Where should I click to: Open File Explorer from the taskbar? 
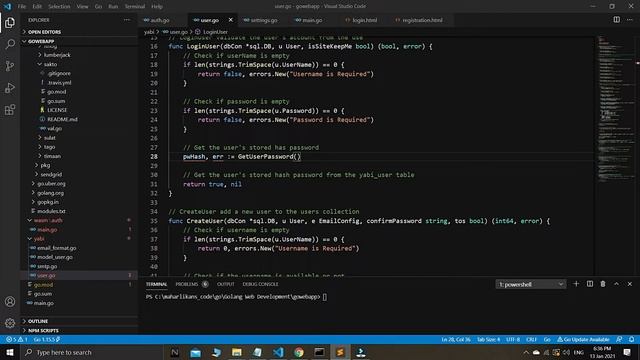click(237, 352)
